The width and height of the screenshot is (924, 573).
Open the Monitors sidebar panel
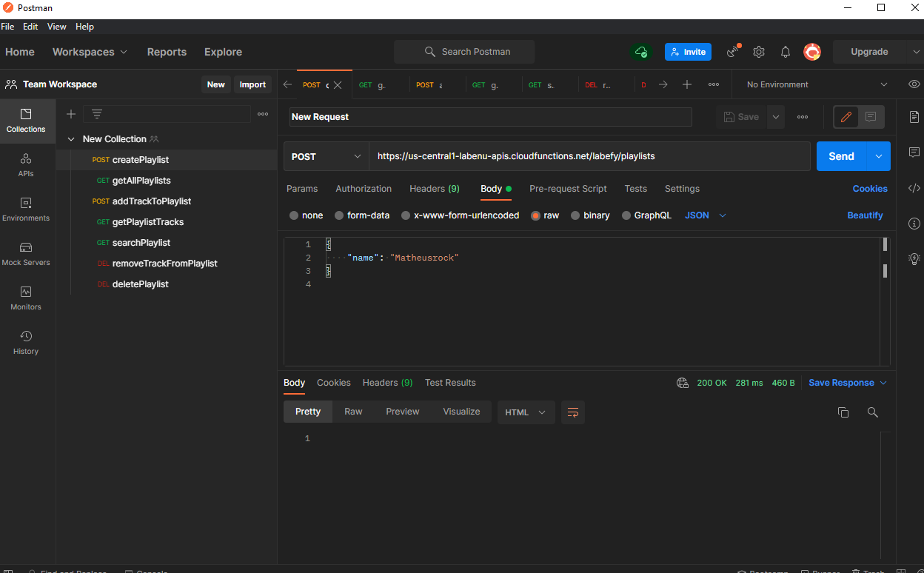click(x=26, y=298)
